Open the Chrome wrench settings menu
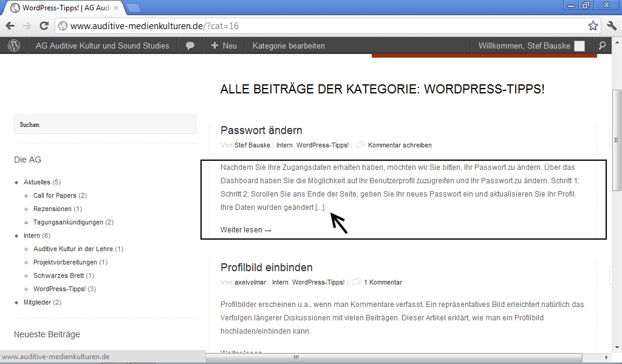The width and height of the screenshot is (622, 364). [x=612, y=26]
